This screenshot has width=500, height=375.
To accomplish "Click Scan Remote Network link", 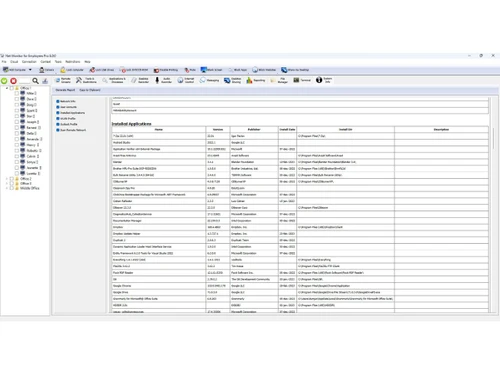I will pyautogui.click(x=71, y=130).
